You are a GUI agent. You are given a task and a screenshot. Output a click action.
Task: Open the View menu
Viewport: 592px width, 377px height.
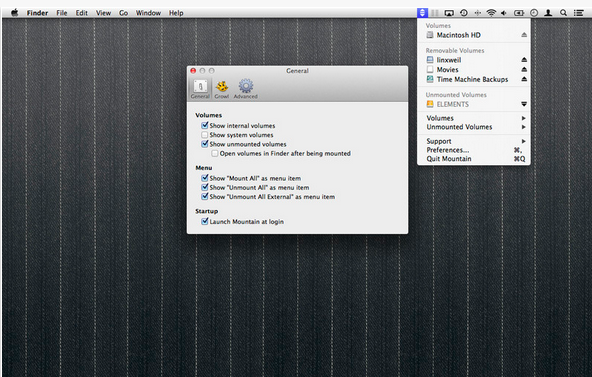tap(103, 13)
